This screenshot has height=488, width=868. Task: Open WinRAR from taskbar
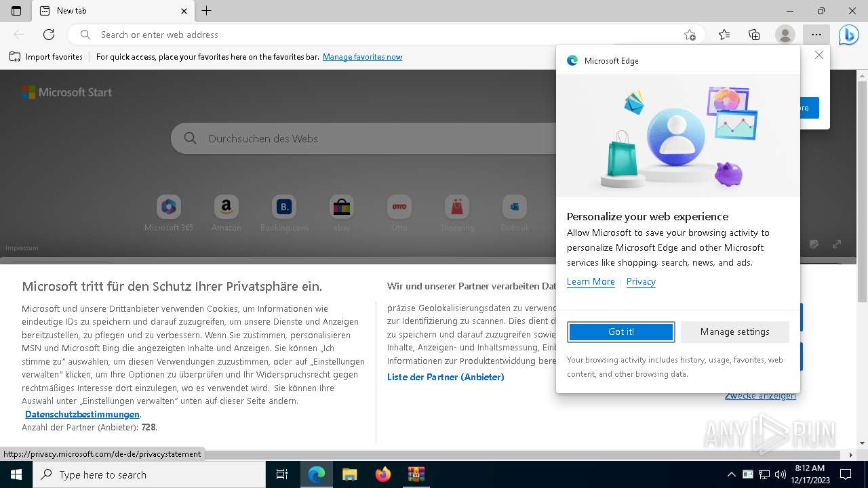(x=416, y=474)
